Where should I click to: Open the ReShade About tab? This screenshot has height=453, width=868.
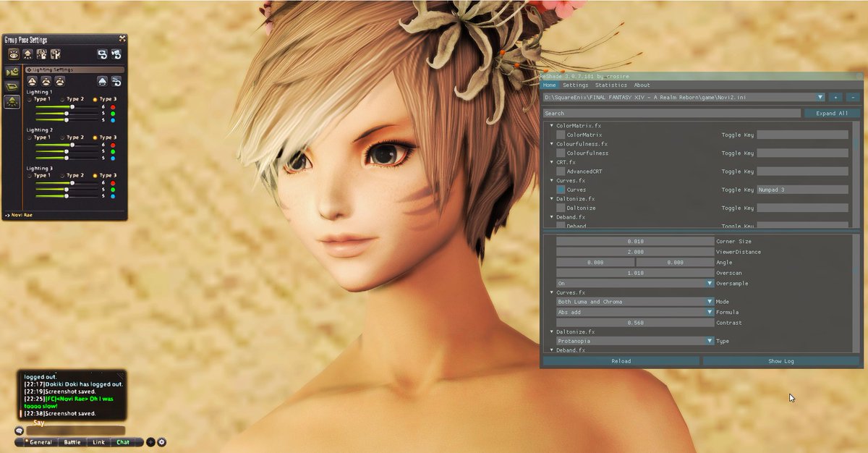[x=642, y=85]
